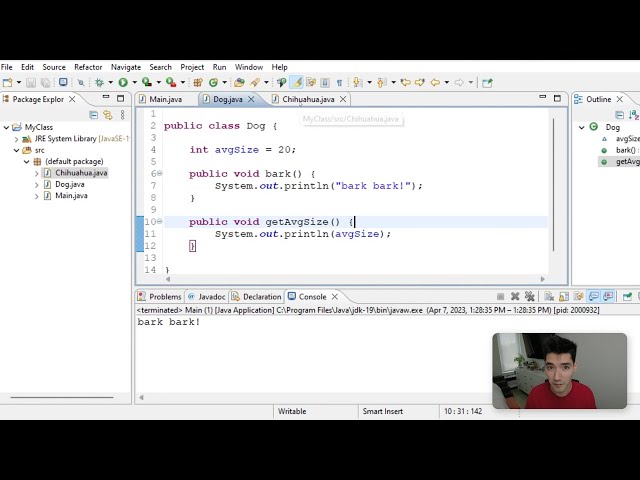Expand Dog.java in Package Explorer
The image size is (640, 480).
(x=37, y=185)
